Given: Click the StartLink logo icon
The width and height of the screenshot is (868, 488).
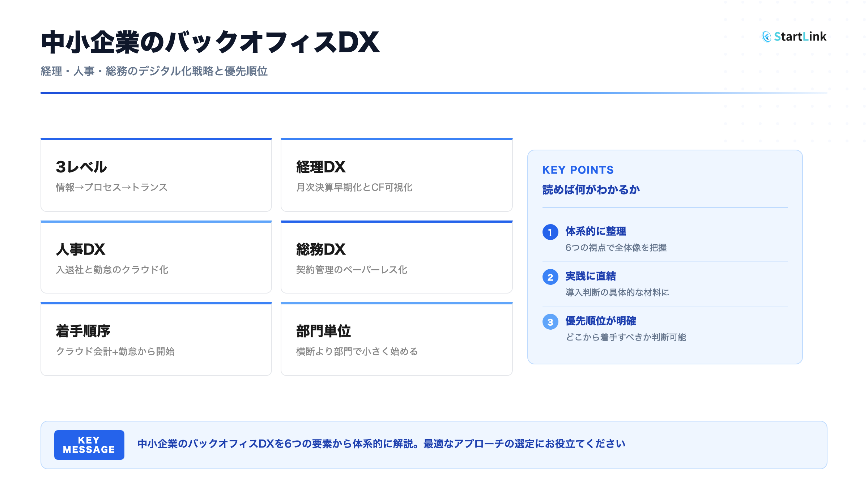Looking at the screenshot, I should click(766, 37).
